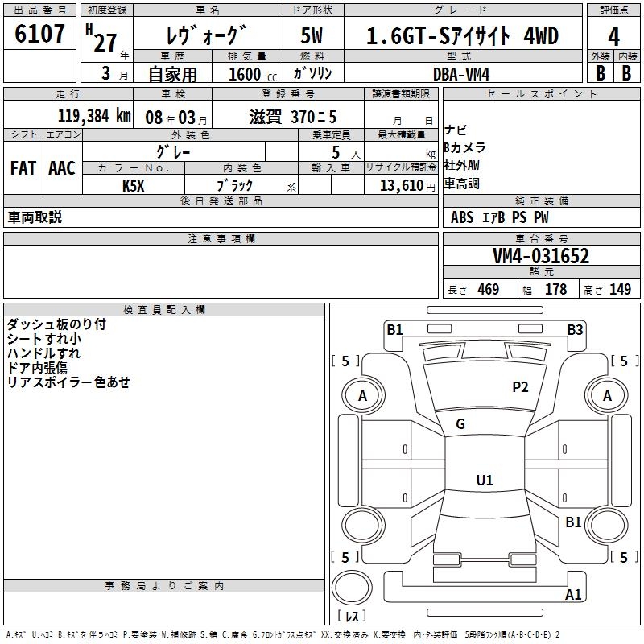This screenshot has width=644, height=644.
Task: Select the first registration year H27
Action: click(102, 39)
